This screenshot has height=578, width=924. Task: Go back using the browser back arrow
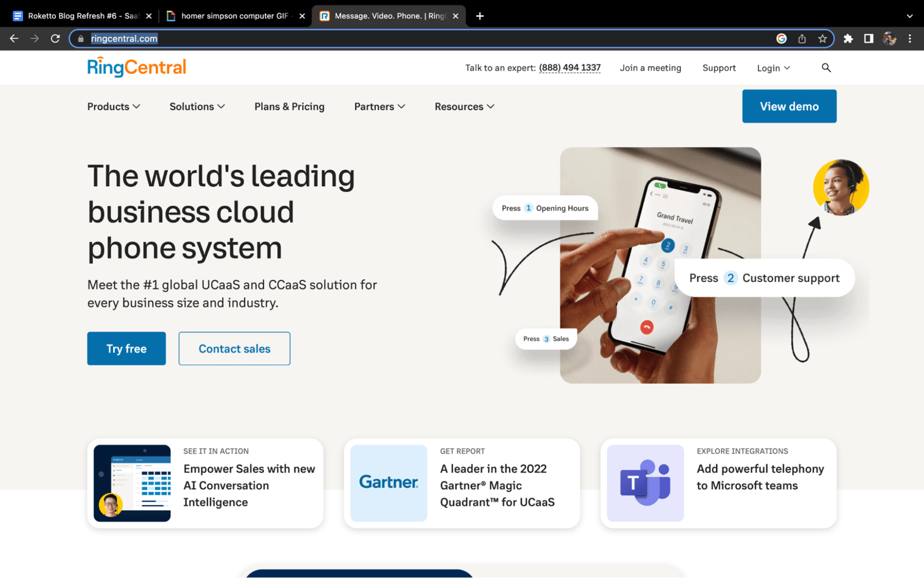point(14,39)
